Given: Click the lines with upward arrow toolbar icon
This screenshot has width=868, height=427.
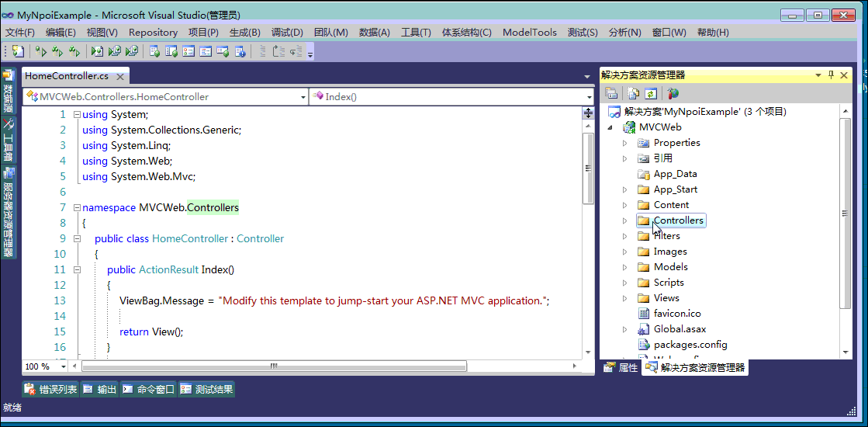Looking at the screenshot, I should click(279, 51).
